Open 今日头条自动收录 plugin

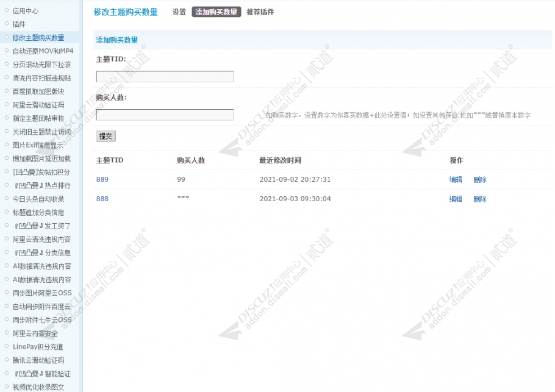click(38, 199)
